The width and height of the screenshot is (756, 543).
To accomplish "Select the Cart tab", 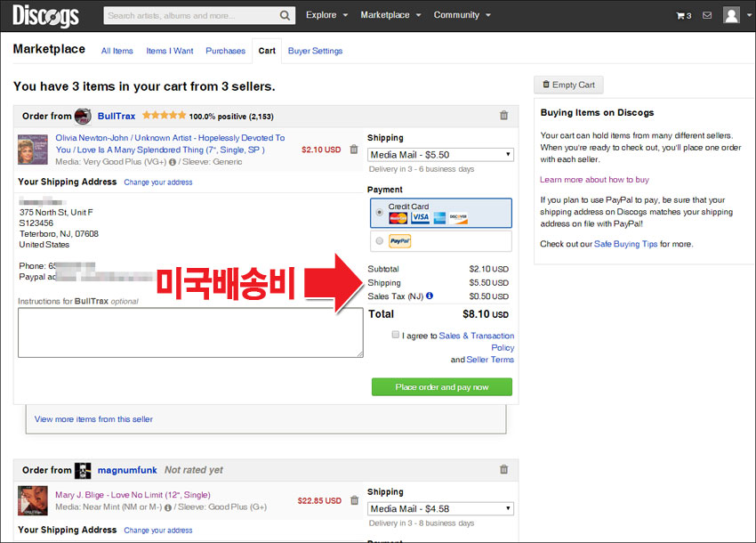I will pyautogui.click(x=267, y=51).
